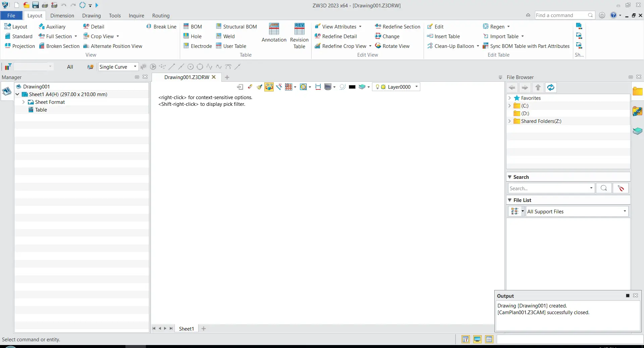This screenshot has height=348, width=644.
Task: Open the Regen dropdown arrow
Action: (x=508, y=26)
